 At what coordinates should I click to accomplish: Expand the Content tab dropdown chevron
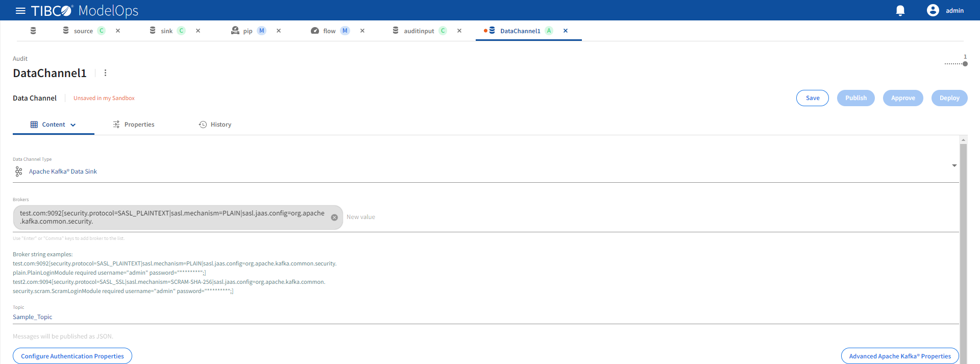pos(73,125)
